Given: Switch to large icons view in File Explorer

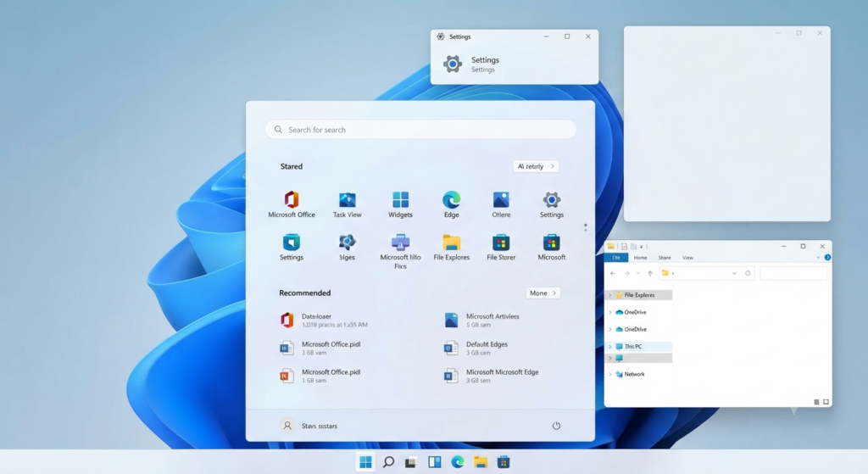Looking at the screenshot, I should [x=826, y=402].
